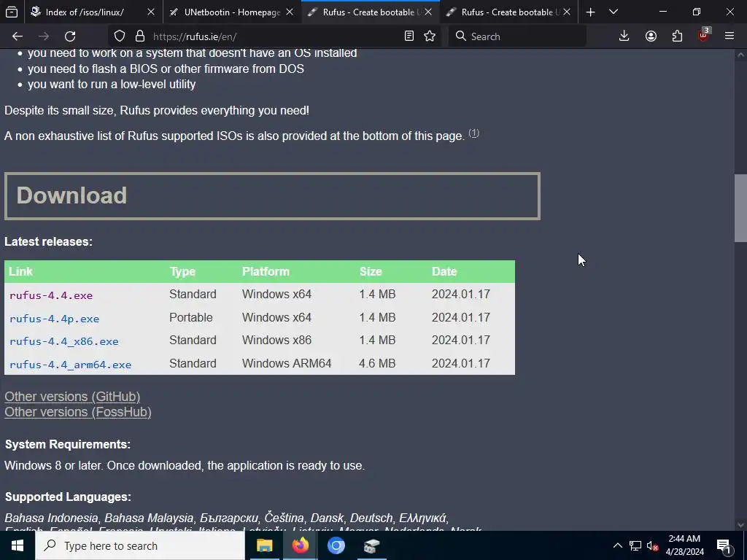Screen dimensions: 747x560
Task: Download rufus-4.4_arm64.exe link
Action: (71, 365)
